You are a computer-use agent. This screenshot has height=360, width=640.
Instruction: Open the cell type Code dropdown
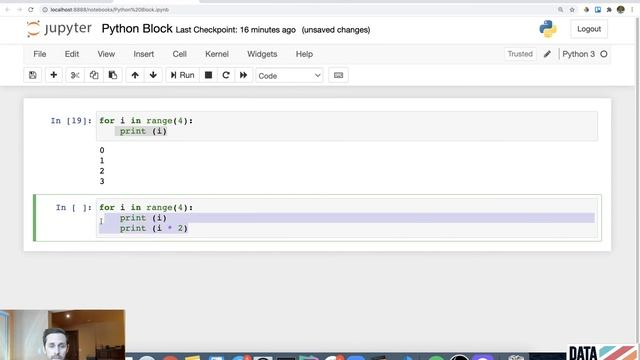pyautogui.click(x=289, y=76)
